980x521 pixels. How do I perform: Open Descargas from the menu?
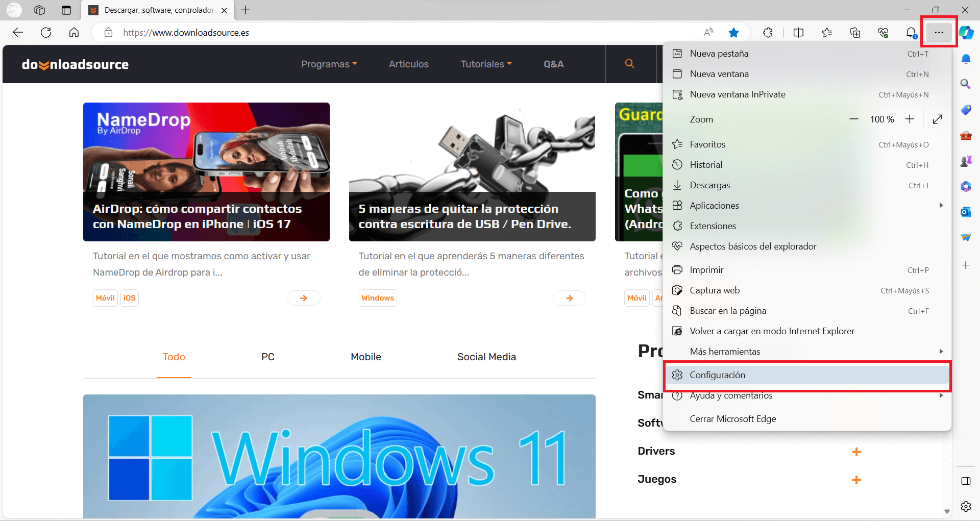[x=807, y=185]
